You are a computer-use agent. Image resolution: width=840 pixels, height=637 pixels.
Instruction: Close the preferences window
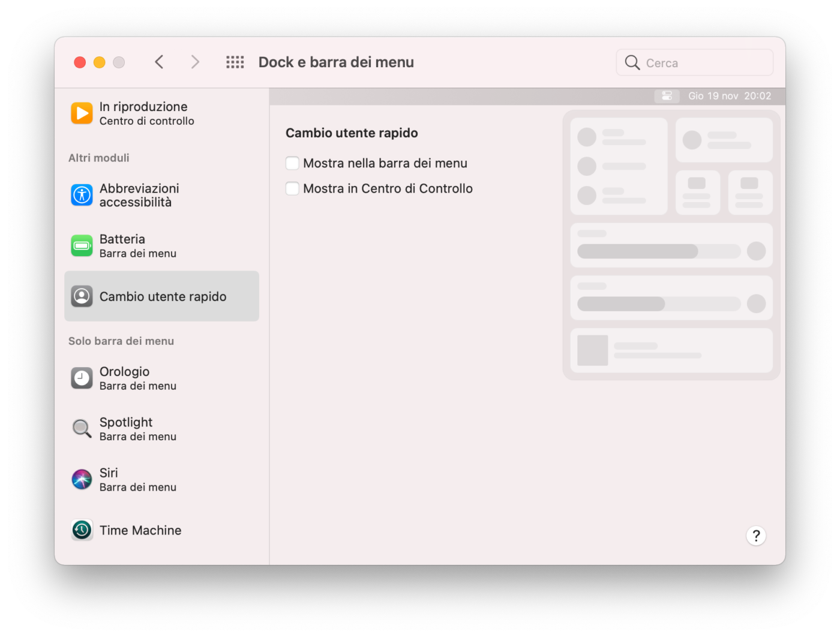coord(80,62)
